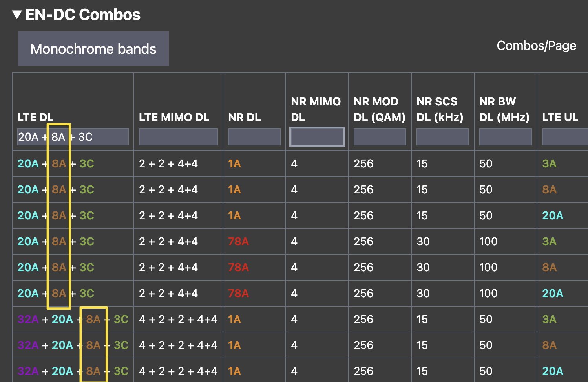The height and width of the screenshot is (382, 588).
Task: Click the EN-DC Combos heading text
Action: (83, 15)
